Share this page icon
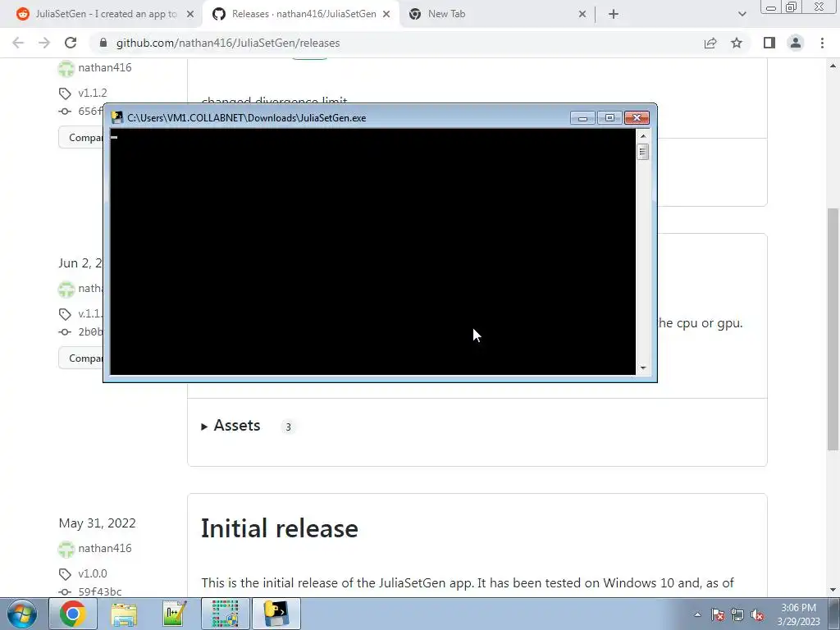 (x=710, y=43)
